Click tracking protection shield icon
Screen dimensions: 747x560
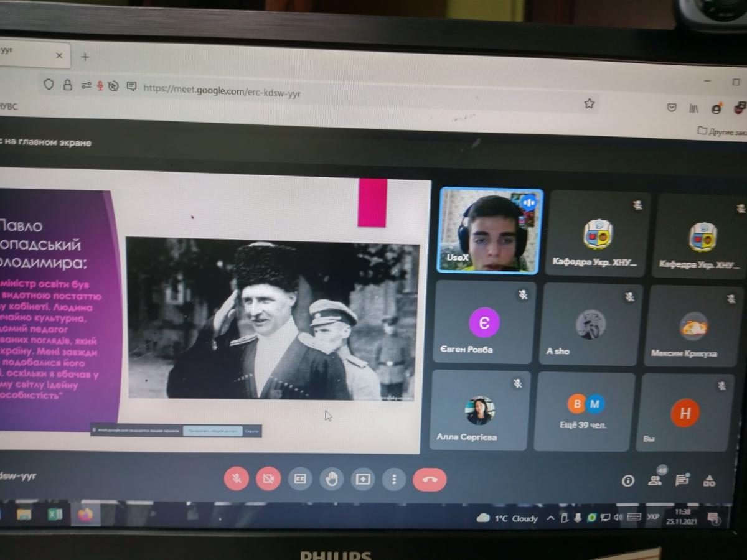49,84
